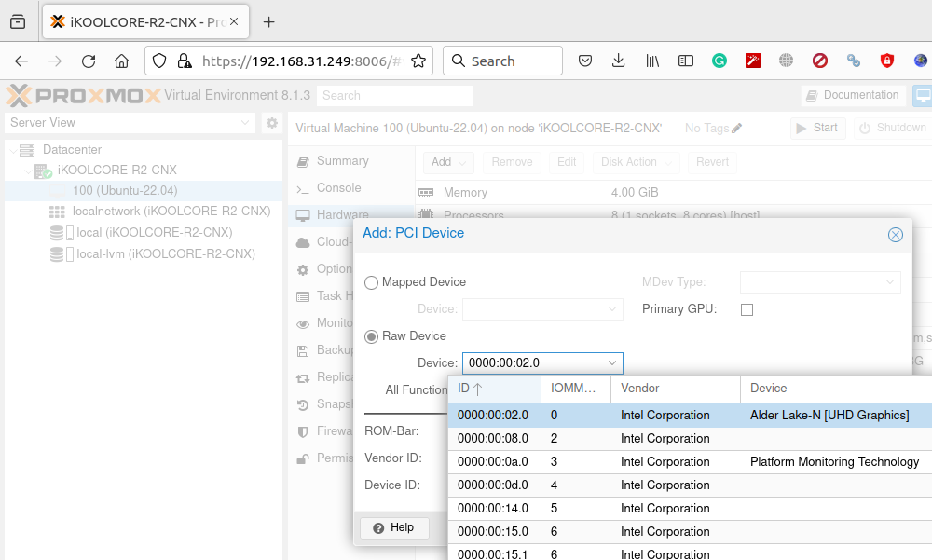Close the Add PCI Device dialog

895,235
